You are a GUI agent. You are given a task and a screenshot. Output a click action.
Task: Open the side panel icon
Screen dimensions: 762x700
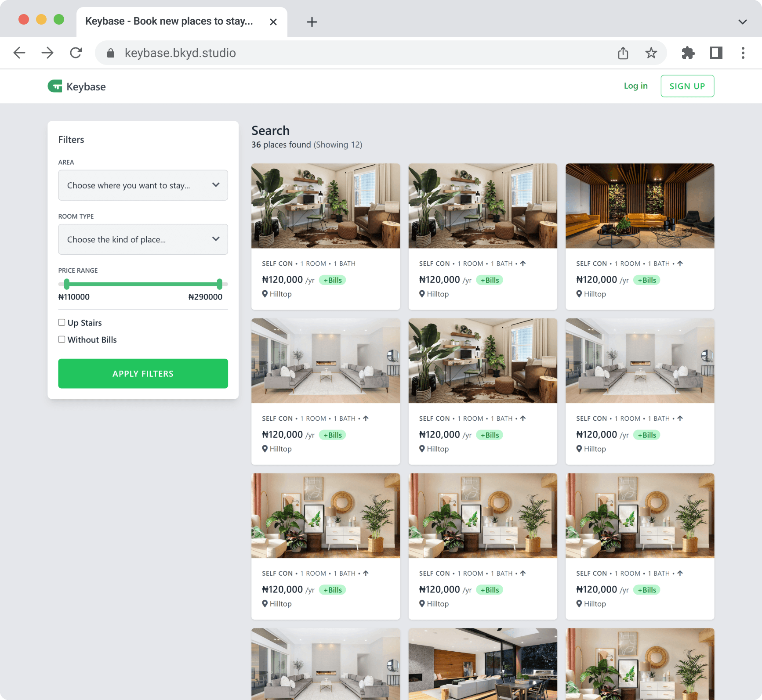(x=716, y=53)
